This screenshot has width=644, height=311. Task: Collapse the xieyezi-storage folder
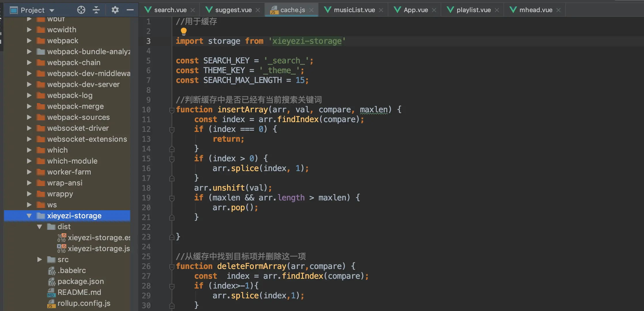(x=29, y=215)
